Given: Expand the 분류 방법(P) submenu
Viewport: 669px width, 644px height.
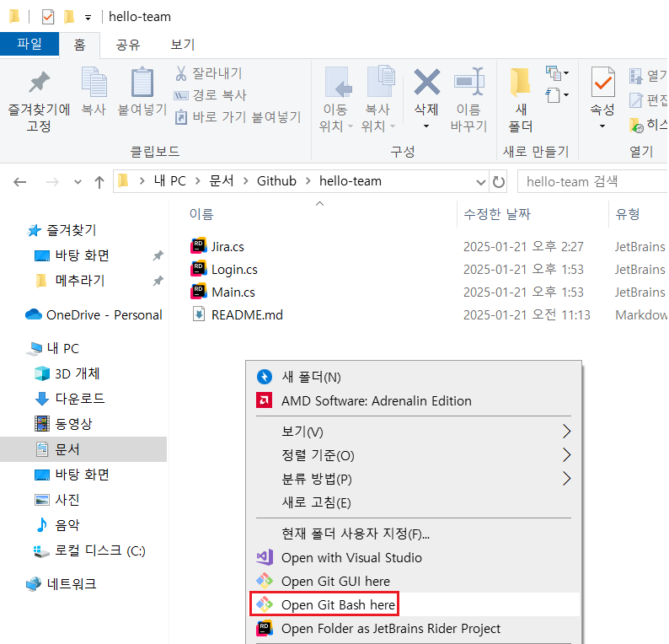Looking at the screenshot, I should pos(414,479).
